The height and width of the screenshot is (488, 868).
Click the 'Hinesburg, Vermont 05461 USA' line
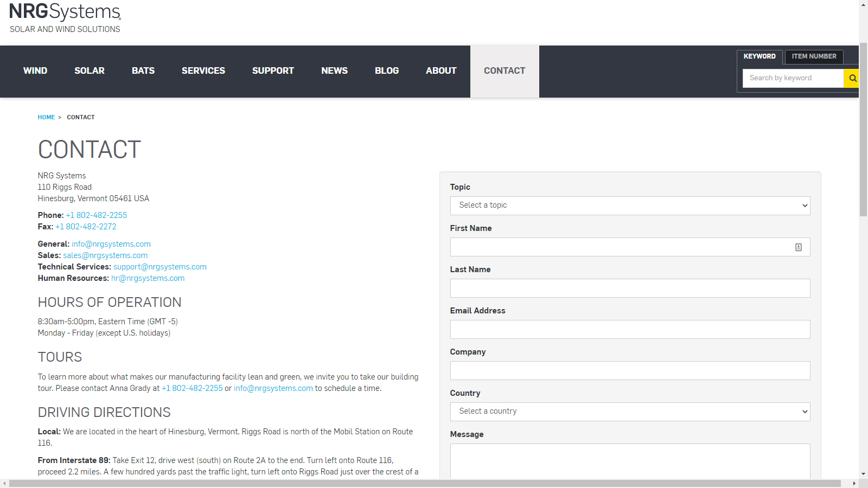93,198
